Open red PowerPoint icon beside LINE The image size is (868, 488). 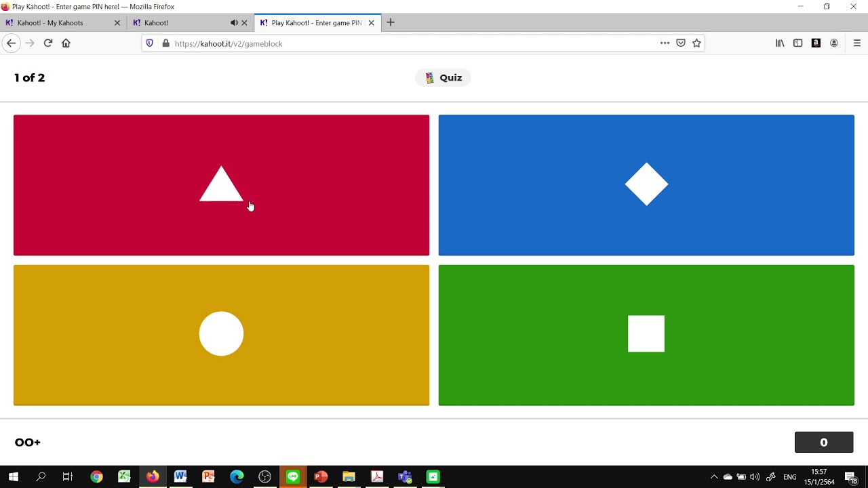321,477
